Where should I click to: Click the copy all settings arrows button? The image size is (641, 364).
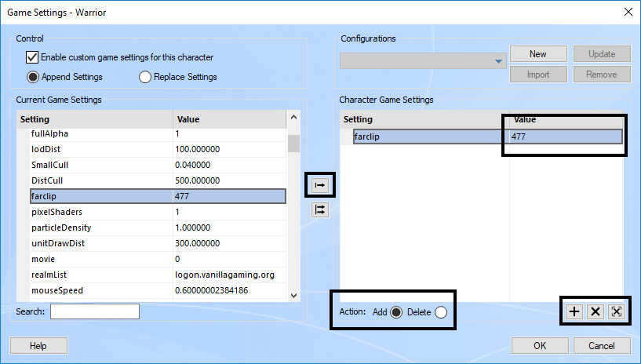pos(319,209)
